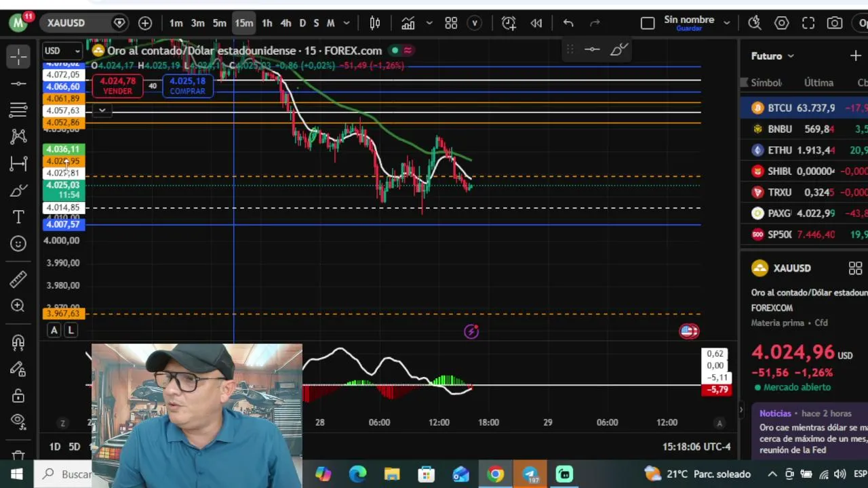Expand the indicators favorites dropdown arrow
Image resolution: width=868 pixels, height=488 pixels.
click(x=429, y=23)
